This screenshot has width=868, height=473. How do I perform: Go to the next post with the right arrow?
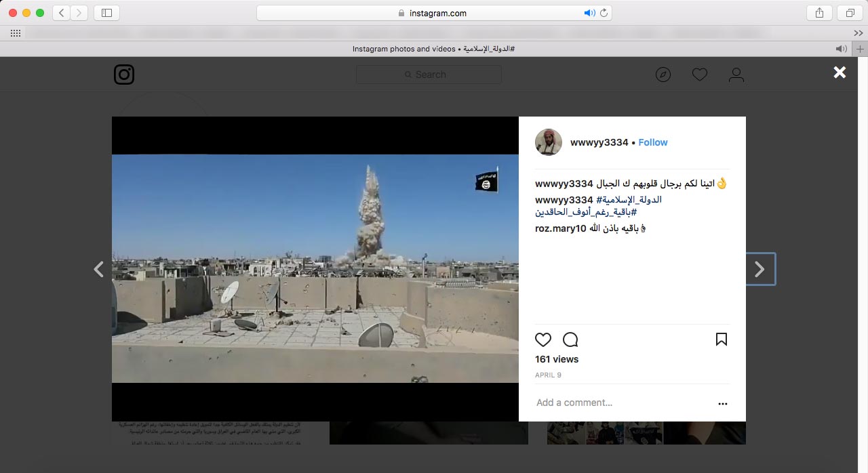pos(759,269)
